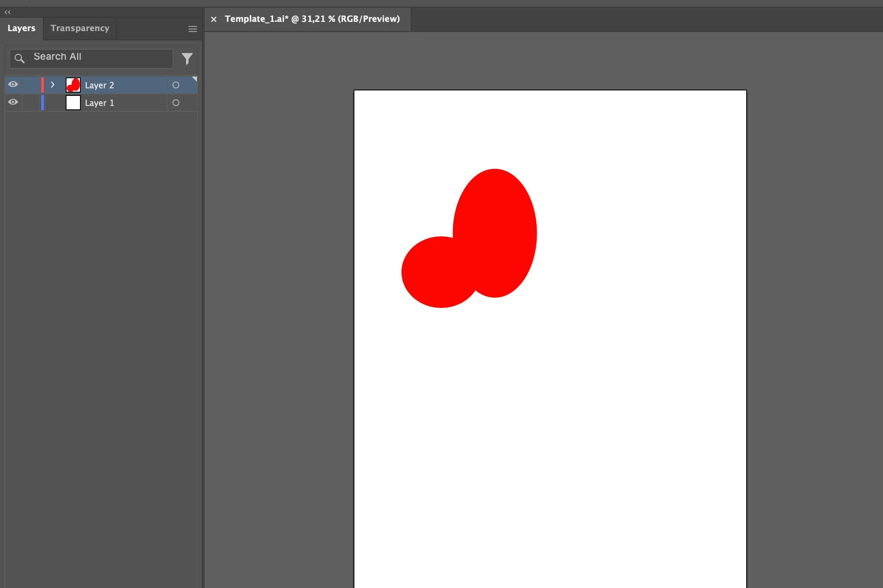Select the Layers tab
Image resolution: width=883 pixels, height=588 pixels.
(21, 29)
